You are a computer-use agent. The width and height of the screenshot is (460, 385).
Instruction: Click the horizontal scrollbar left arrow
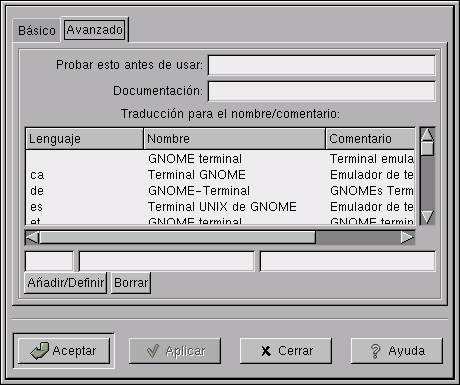click(x=32, y=238)
